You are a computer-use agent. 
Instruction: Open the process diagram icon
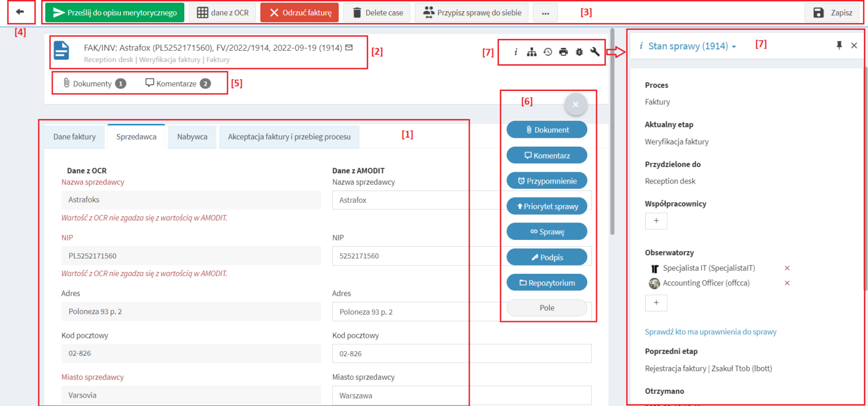(x=531, y=51)
